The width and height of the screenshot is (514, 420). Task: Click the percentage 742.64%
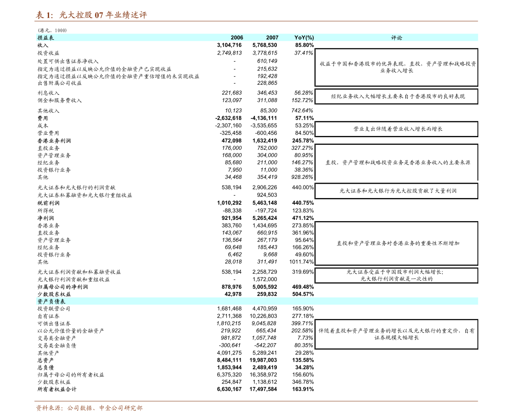point(303,111)
